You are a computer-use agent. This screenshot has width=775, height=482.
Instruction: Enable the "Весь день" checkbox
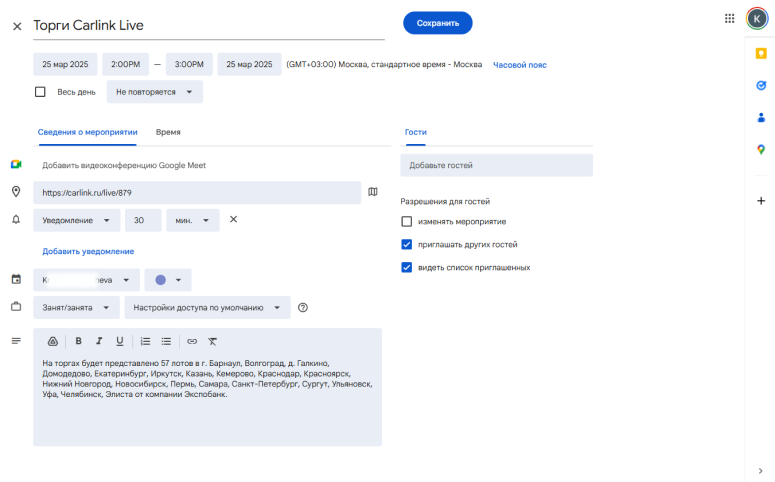tap(41, 92)
